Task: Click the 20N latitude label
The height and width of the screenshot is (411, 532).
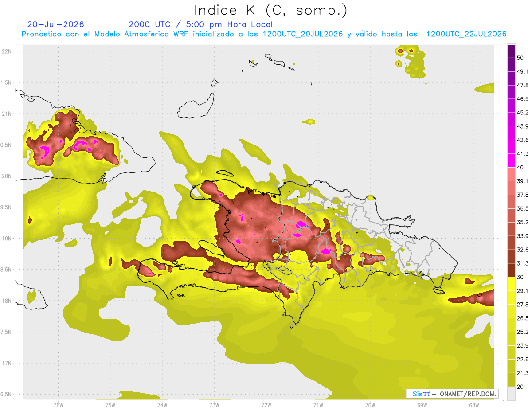Action: tap(7, 176)
